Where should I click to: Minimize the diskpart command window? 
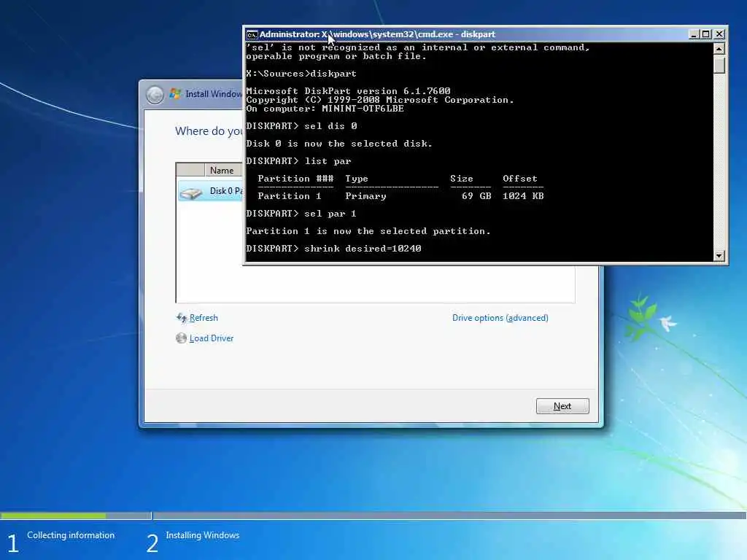tap(694, 34)
